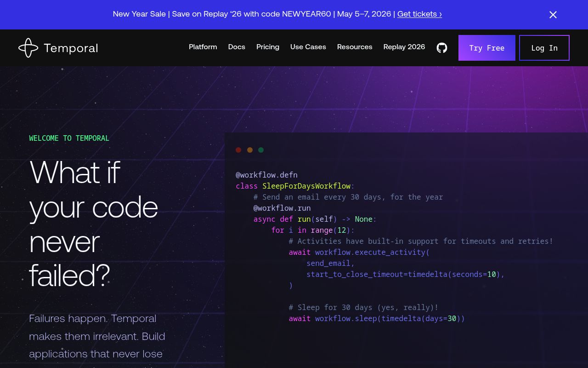
Task: Click the Try Free button
Action: pyautogui.click(x=487, y=48)
